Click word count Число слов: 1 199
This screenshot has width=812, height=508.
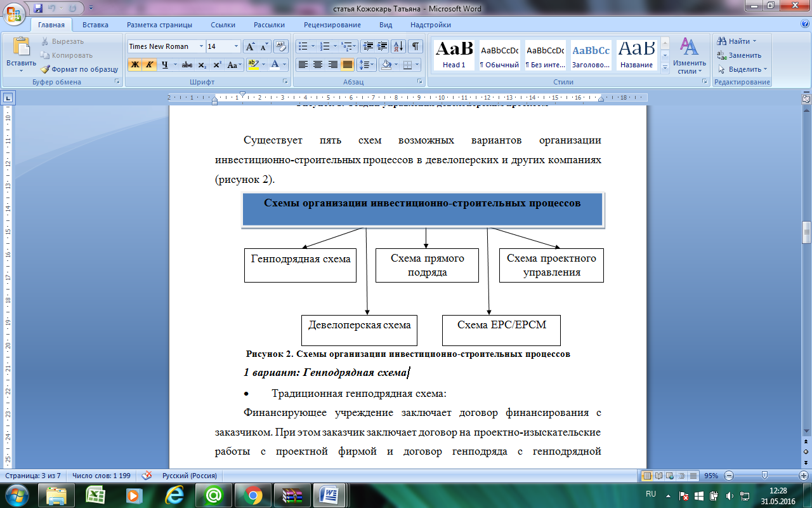click(101, 476)
